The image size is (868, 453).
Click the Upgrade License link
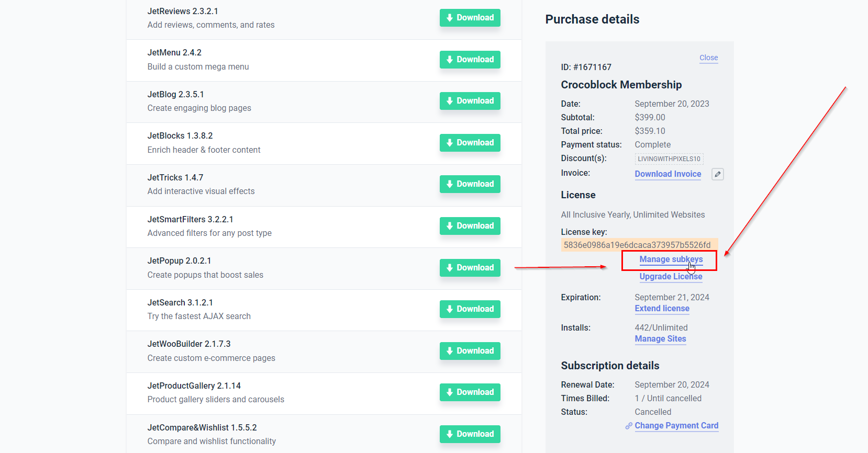point(671,277)
